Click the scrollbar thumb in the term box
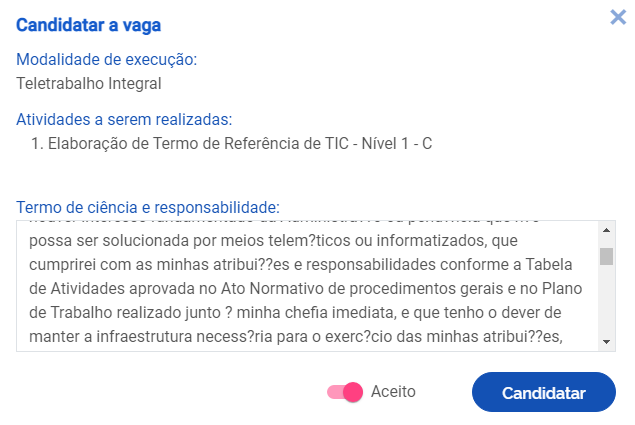This screenshot has height=425, width=635. (606, 256)
